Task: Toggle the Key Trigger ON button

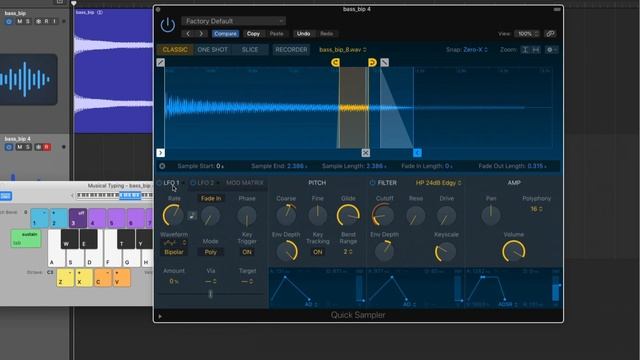Action: coord(247,252)
